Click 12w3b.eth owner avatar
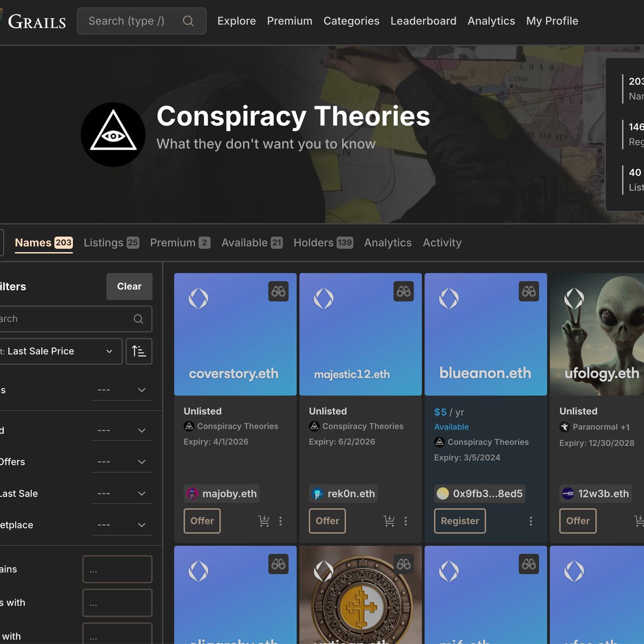 point(568,494)
